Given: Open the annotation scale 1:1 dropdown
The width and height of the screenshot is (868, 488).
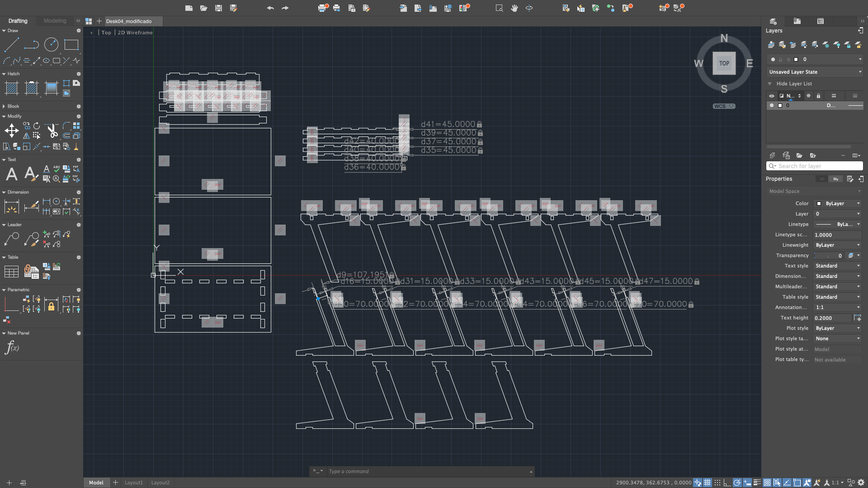Looking at the screenshot, I should pyautogui.click(x=838, y=483).
